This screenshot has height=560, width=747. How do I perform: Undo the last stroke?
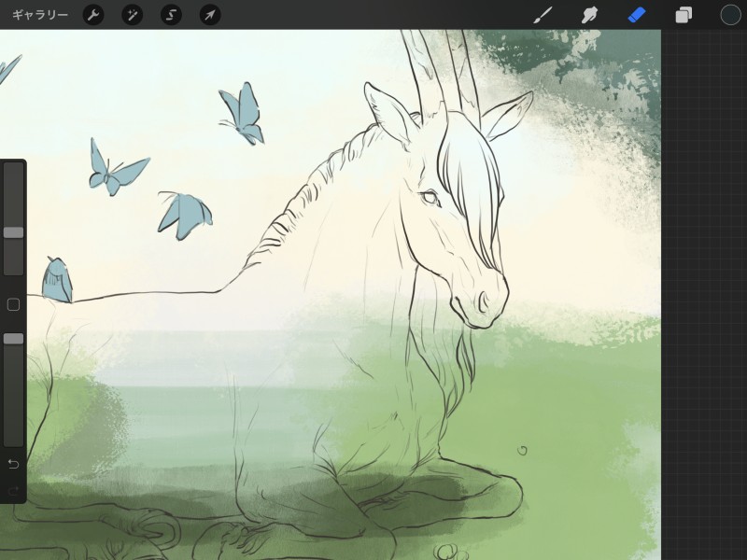click(x=13, y=464)
